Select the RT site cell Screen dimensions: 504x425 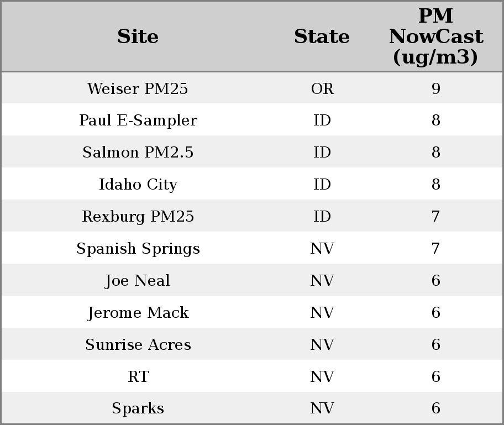[x=138, y=377]
